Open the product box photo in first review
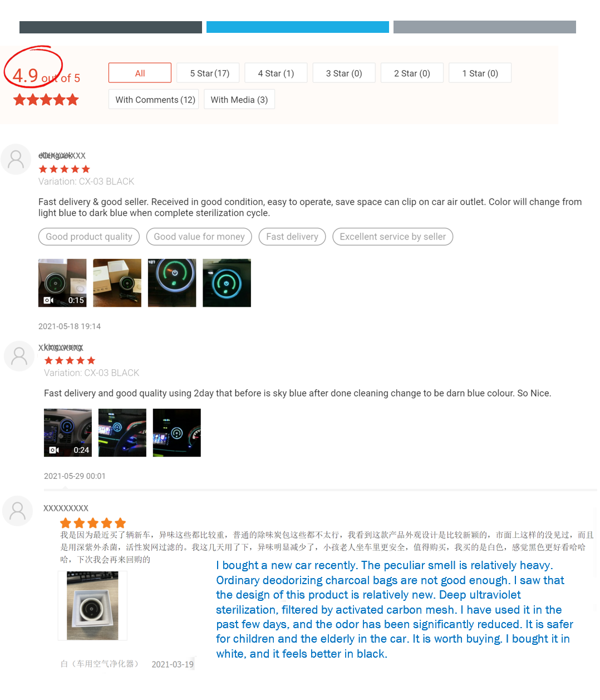600x700 pixels. click(x=117, y=283)
